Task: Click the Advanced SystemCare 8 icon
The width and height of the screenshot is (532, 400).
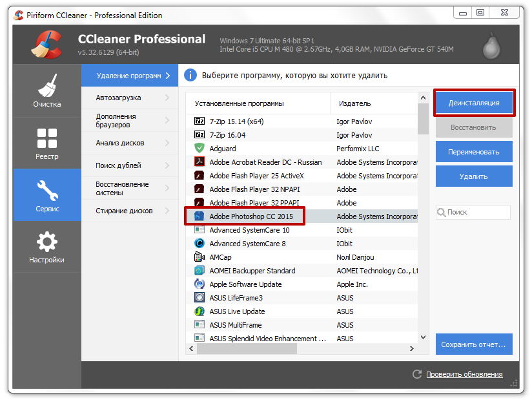Action: coord(199,243)
